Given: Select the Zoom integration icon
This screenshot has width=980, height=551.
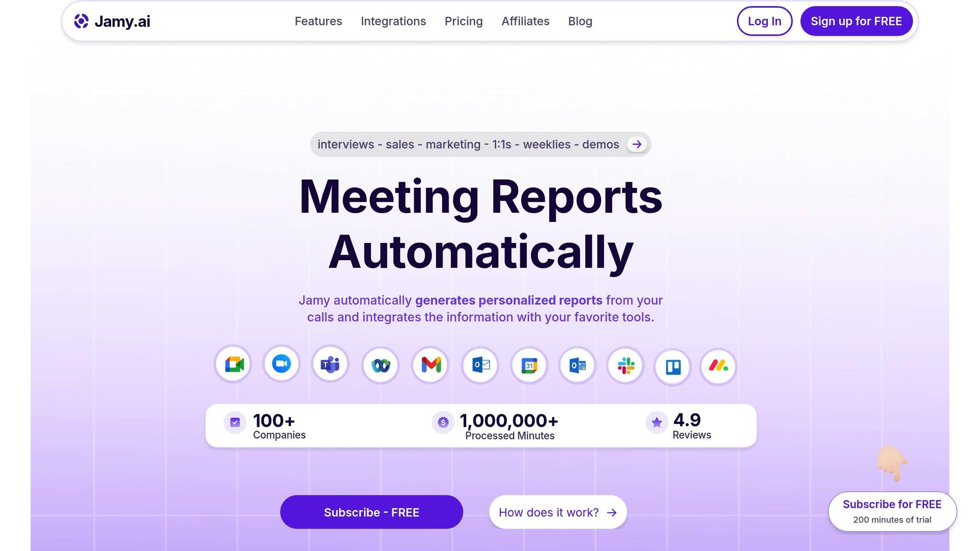Looking at the screenshot, I should 281,364.
